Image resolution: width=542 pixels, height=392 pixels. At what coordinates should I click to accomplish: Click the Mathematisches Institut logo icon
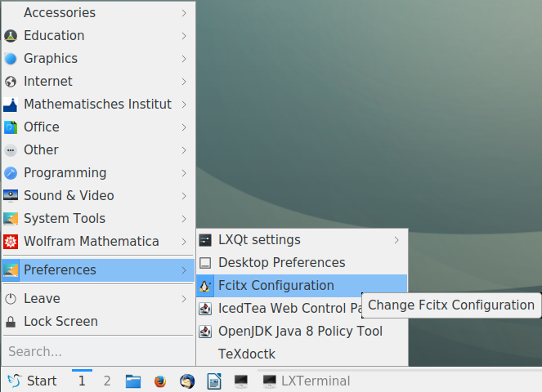pyautogui.click(x=11, y=105)
